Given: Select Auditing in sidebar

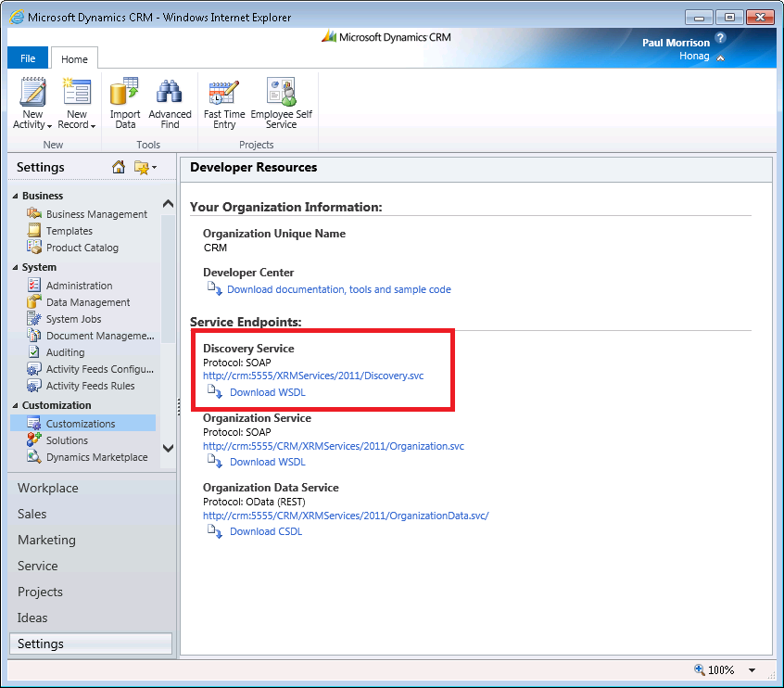Looking at the screenshot, I should click(x=65, y=352).
